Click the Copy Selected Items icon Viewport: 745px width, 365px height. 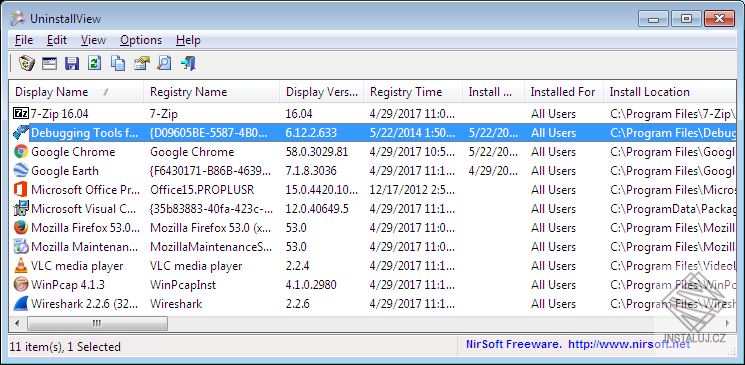click(118, 63)
